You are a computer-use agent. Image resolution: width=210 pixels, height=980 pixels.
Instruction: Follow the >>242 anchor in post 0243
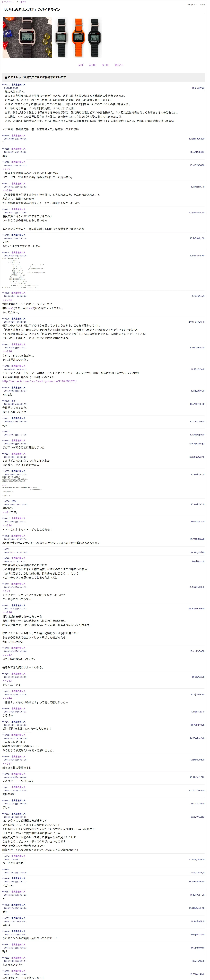(7, 655)
